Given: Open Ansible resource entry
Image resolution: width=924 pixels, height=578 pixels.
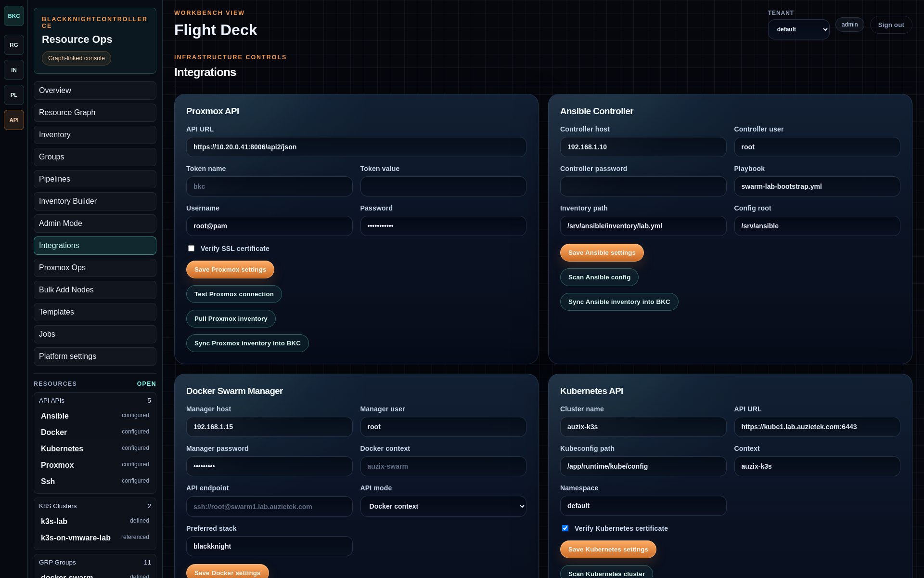Looking at the screenshot, I should coord(95,416).
